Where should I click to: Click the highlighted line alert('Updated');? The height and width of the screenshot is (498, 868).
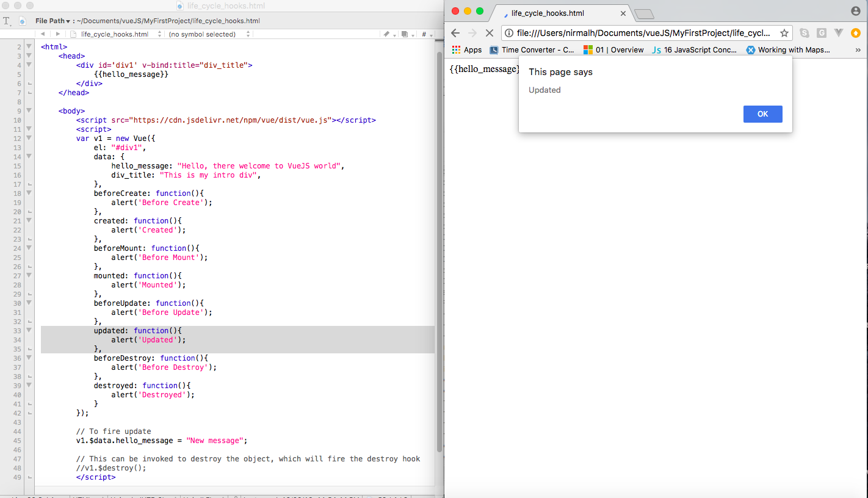point(148,340)
